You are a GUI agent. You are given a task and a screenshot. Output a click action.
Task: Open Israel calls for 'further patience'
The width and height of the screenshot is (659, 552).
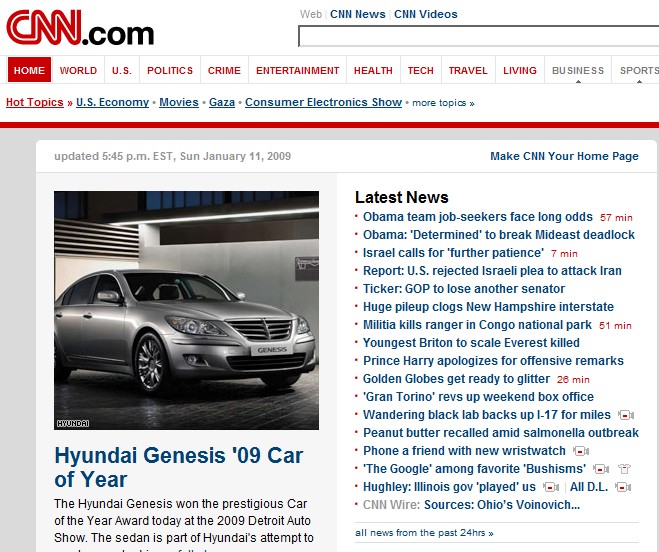453,253
